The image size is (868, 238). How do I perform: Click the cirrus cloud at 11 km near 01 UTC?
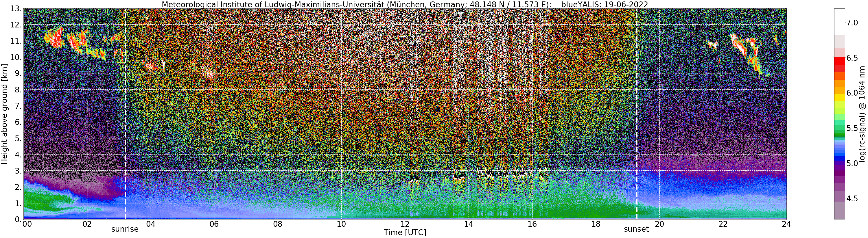(54, 38)
